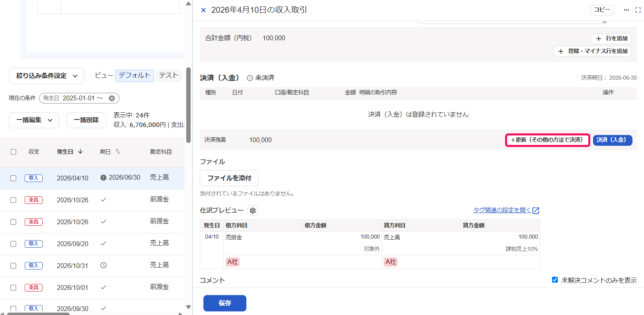644x315 pixels.
Task: Expand the panel to fullscreen
Action: pos(638,10)
